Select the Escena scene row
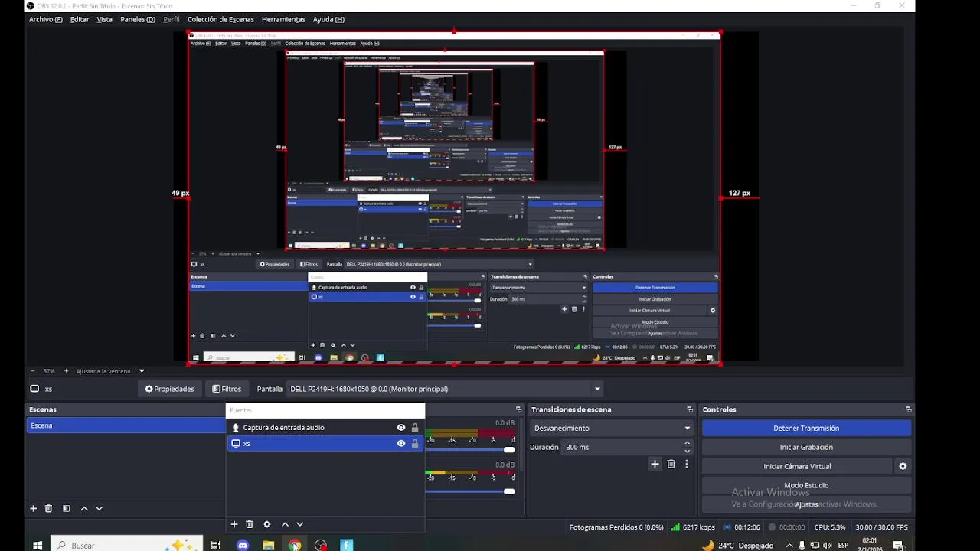 pyautogui.click(x=126, y=425)
